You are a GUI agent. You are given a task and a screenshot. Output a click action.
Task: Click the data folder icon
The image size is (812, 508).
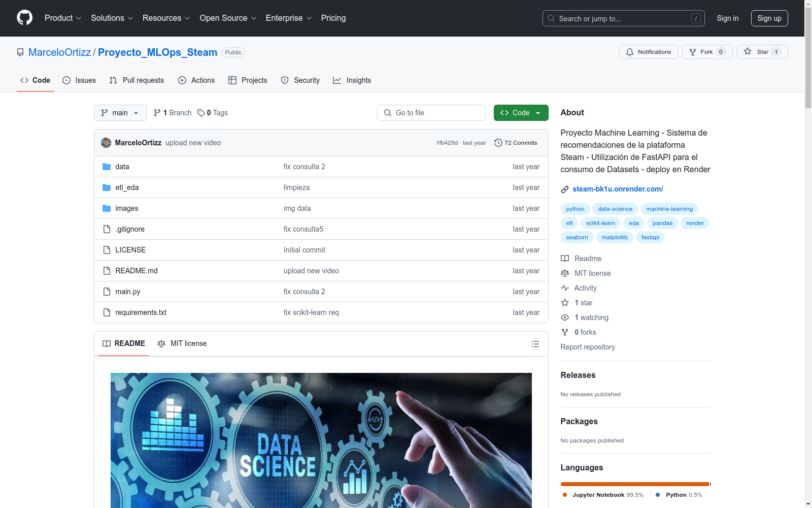(x=107, y=167)
